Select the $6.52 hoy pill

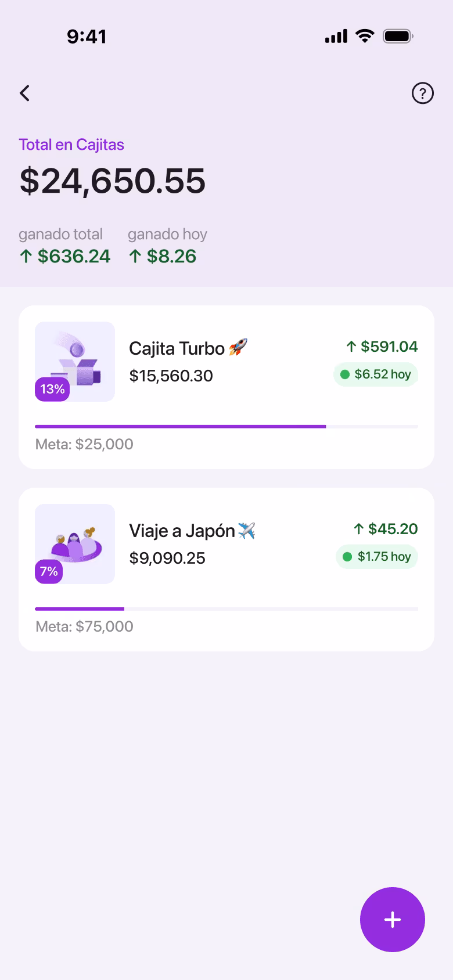pyautogui.click(x=376, y=374)
